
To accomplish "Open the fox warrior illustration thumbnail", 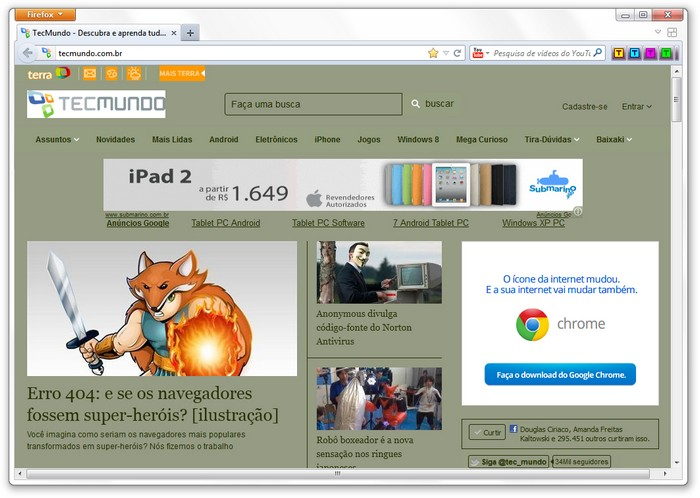I will click(162, 309).
